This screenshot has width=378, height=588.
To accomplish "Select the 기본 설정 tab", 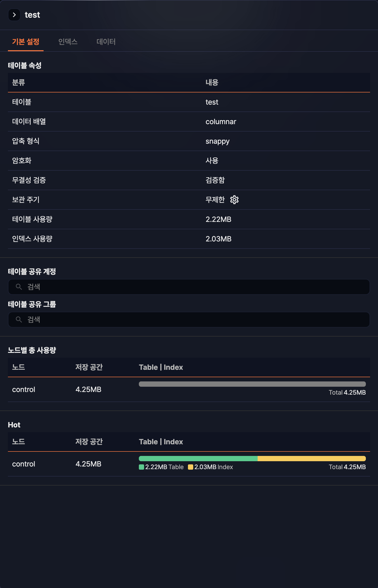I will click(25, 41).
